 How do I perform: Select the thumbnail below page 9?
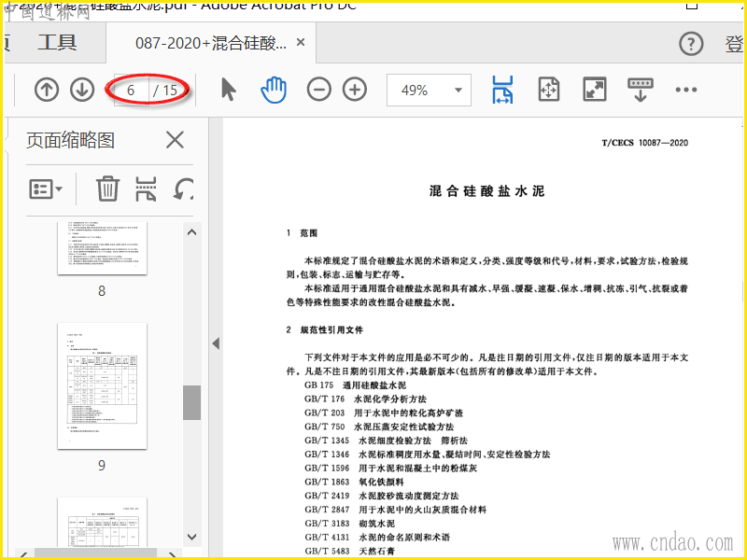(x=102, y=522)
